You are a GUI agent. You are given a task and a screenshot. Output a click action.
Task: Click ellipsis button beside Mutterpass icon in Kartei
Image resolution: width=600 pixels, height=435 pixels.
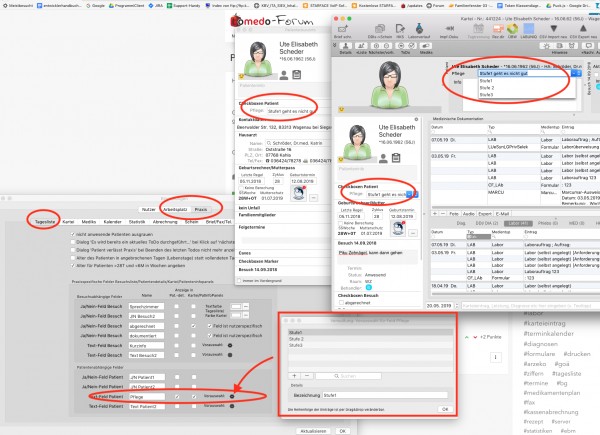(412, 233)
